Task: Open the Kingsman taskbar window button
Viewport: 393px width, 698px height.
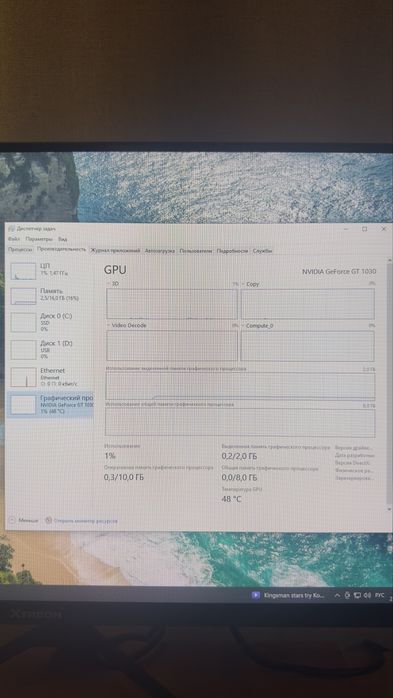Action: 288,596
